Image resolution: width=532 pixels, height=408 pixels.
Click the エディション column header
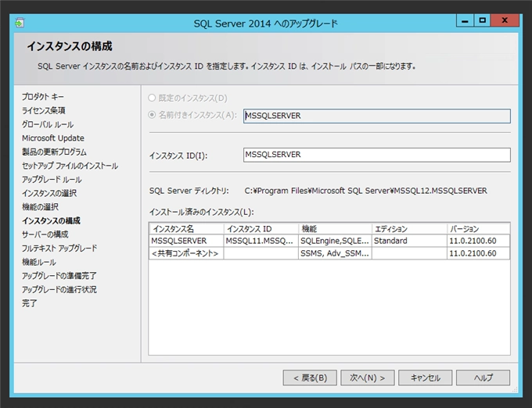point(409,229)
